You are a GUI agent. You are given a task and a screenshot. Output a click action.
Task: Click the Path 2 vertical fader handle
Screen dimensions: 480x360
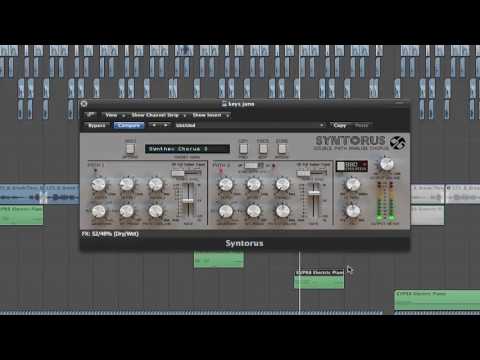point(314,193)
